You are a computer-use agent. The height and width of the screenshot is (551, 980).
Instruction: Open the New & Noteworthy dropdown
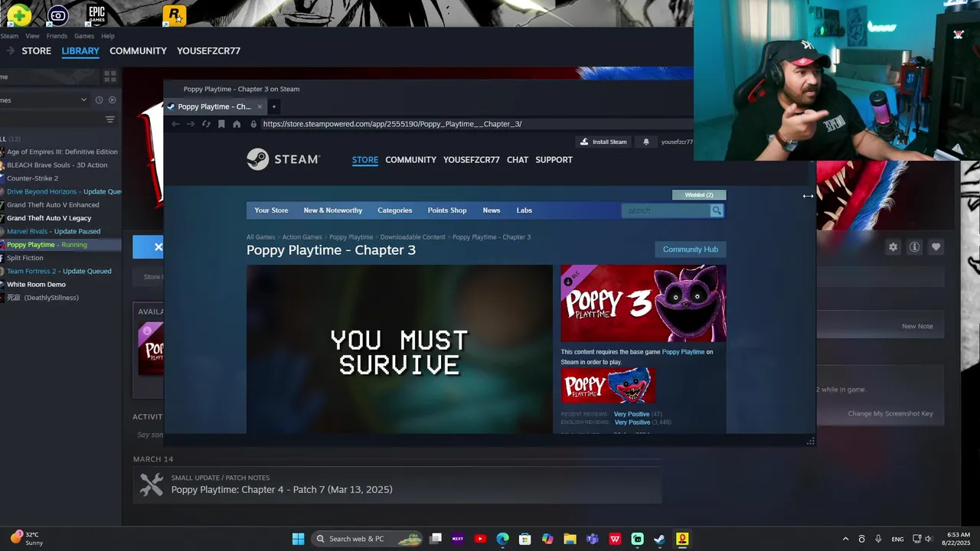point(333,210)
